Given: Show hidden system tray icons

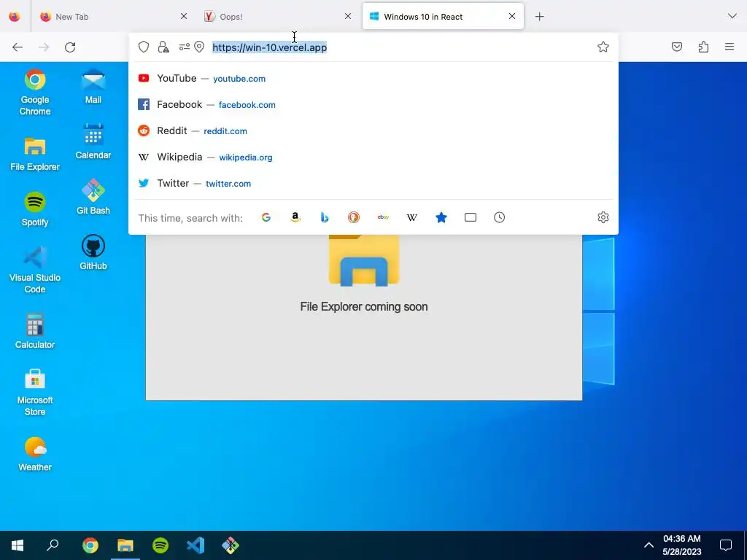Looking at the screenshot, I should 649,545.
